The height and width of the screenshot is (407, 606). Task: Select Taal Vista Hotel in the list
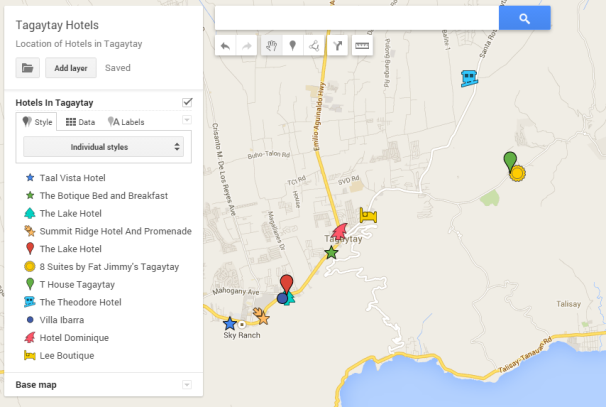(72, 178)
